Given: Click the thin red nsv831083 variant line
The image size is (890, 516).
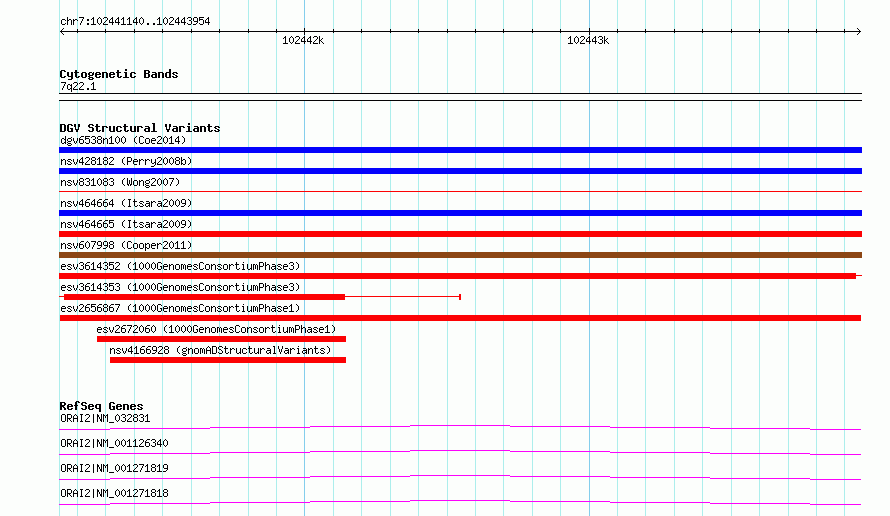Looking at the screenshot, I should click(460, 192).
